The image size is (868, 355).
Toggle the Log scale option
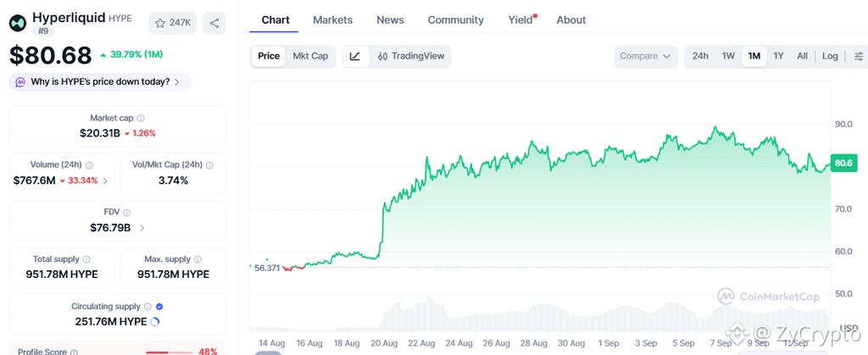point(830,57)
